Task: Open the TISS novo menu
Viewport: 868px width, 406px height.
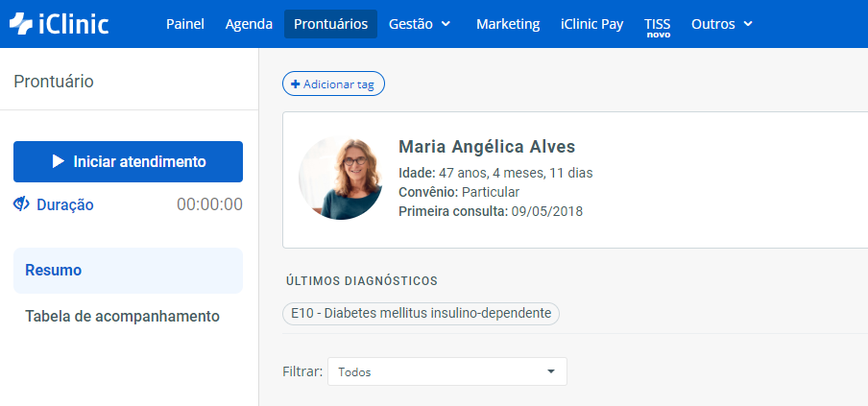Action: 658,26
